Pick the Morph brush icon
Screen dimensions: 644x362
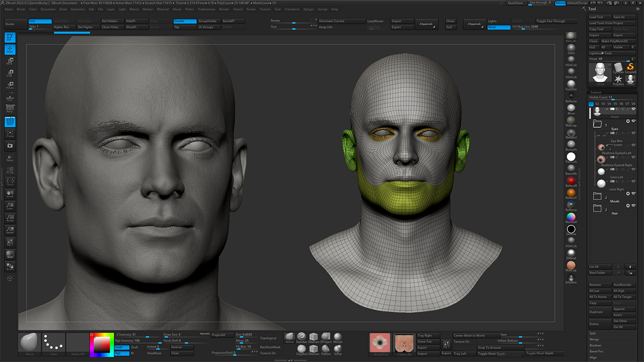pos(337,337)
